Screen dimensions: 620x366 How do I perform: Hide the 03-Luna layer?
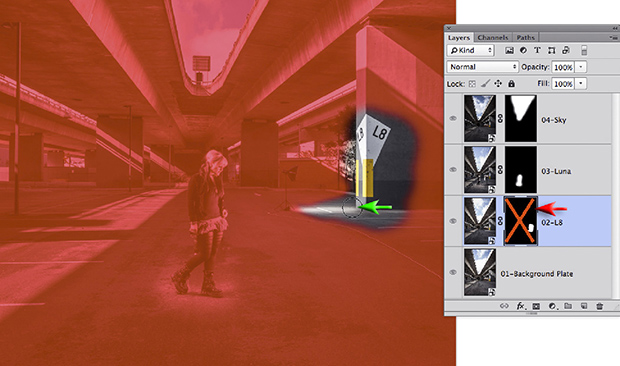[453, 170]
